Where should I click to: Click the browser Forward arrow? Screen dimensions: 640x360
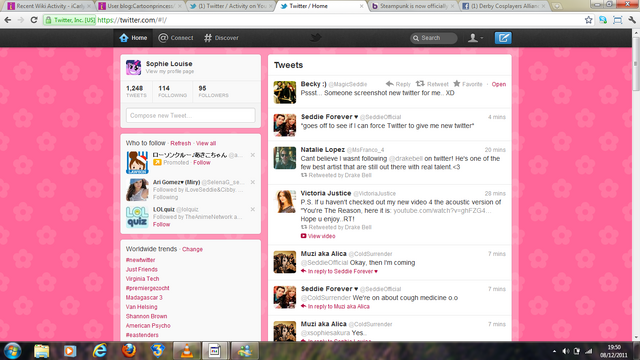pos(21,20)
